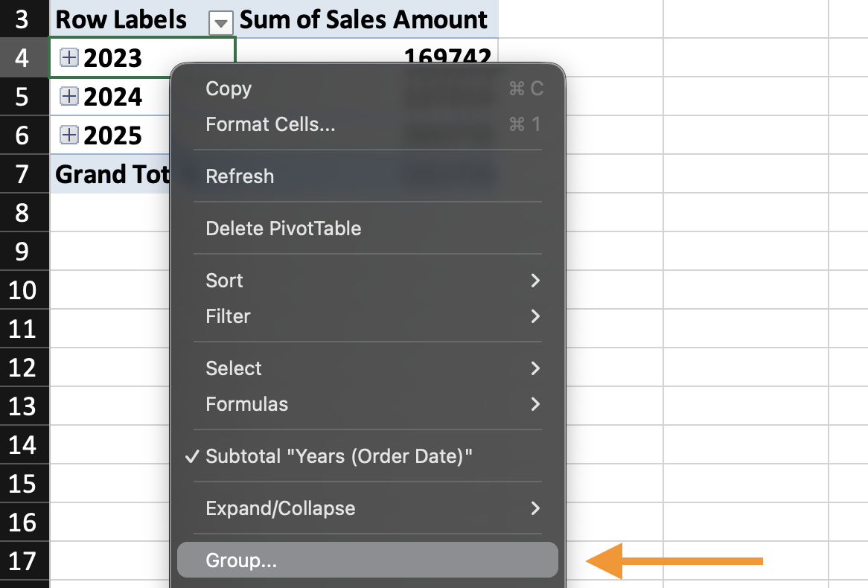Open Format Cells from context menu
Screen dimensions: 868x588
pyautogui.click(x=270, y=124)
